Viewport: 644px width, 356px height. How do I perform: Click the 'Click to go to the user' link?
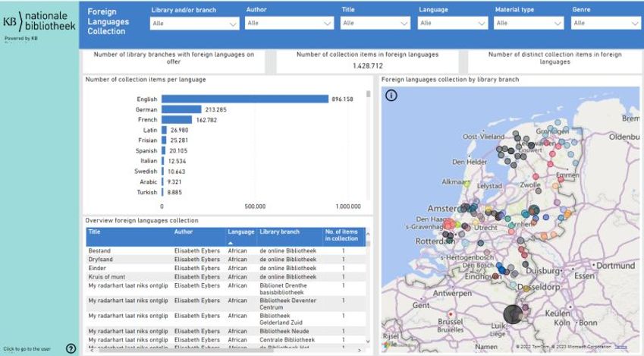pyautogui.click(x=27, y=348)
